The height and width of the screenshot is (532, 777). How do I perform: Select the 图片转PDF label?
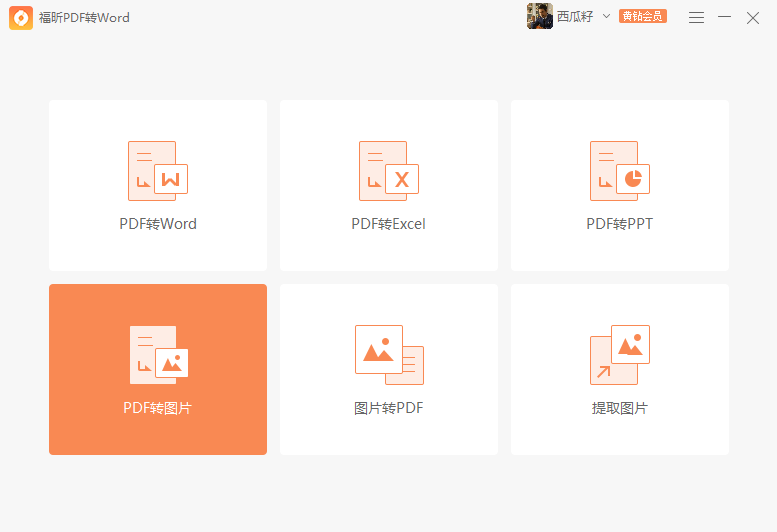[388, 408]
